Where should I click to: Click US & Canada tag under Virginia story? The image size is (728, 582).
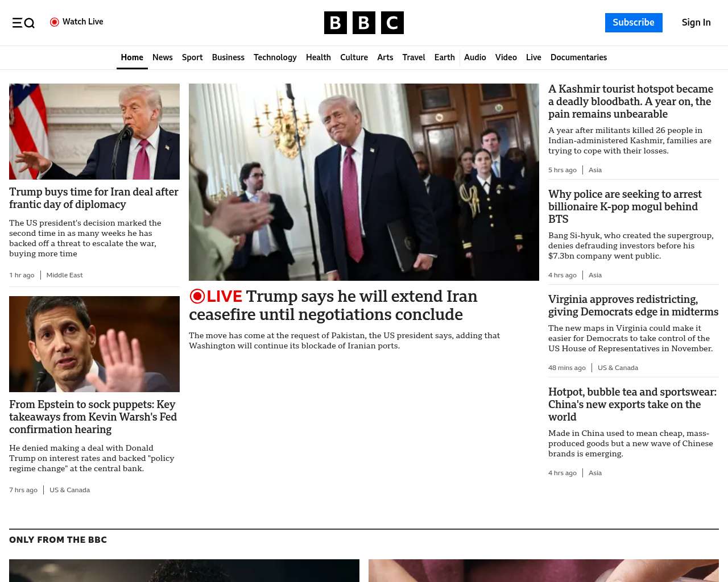618,368
